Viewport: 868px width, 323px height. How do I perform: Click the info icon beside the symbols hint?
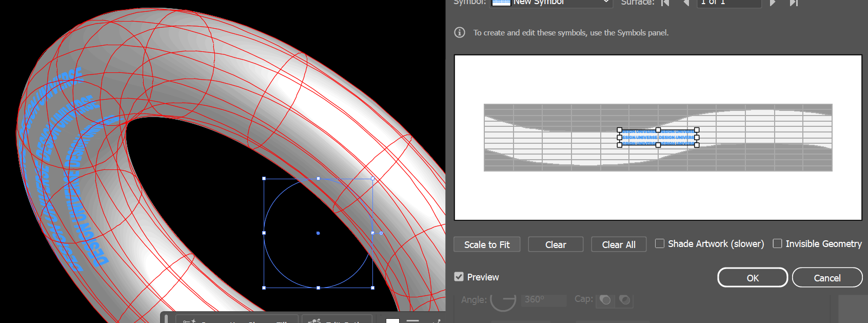pyautogui.click(x=460, y=32)
